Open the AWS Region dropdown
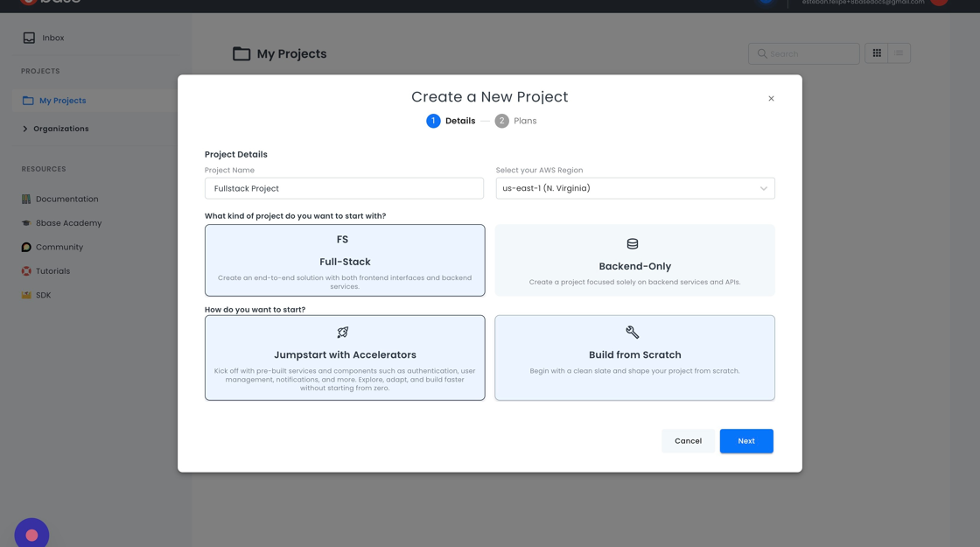 tap(634, 188)
